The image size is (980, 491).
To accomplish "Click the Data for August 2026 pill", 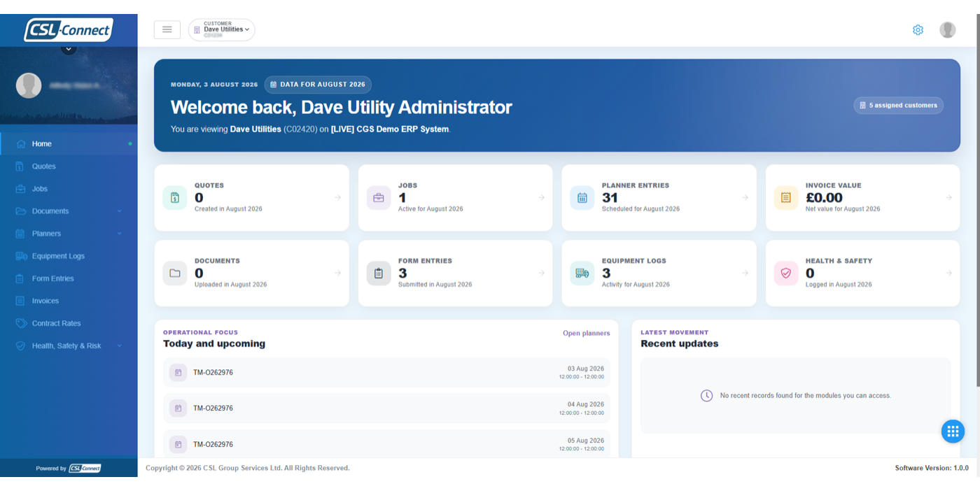I will click(x=318, y=85).
